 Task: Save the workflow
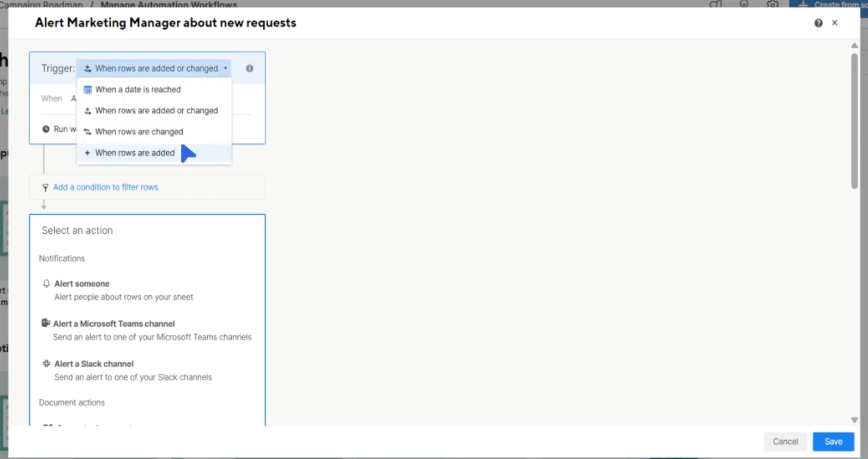click(x=833, y=442)
